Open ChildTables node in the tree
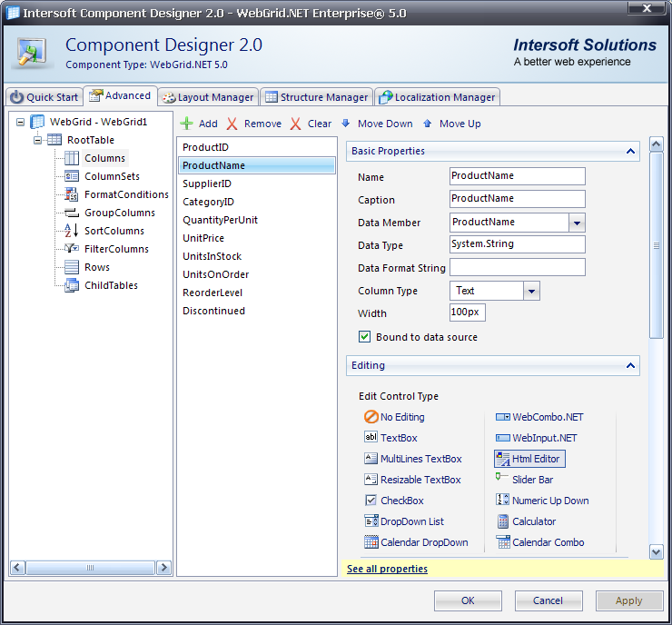The height and width of the screenshot is (625, 672). click(111, 285)
